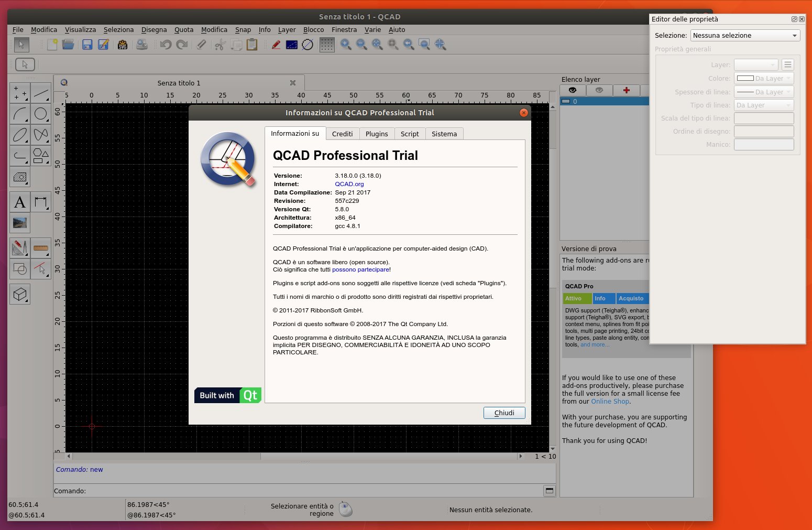Select the dimension tool in toolbox

[x=41, y=202]
